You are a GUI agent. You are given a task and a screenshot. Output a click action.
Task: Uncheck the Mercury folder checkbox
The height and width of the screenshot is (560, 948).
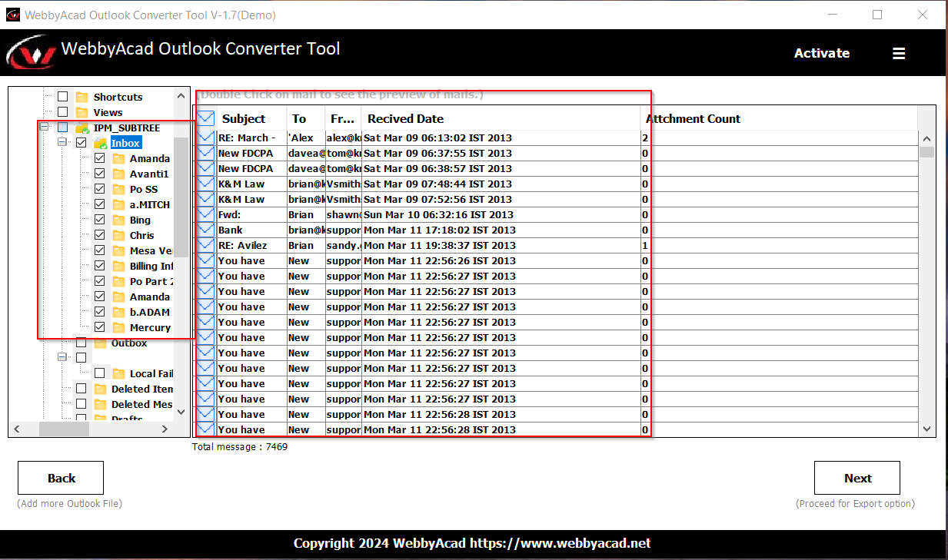[x=99, y=327]
